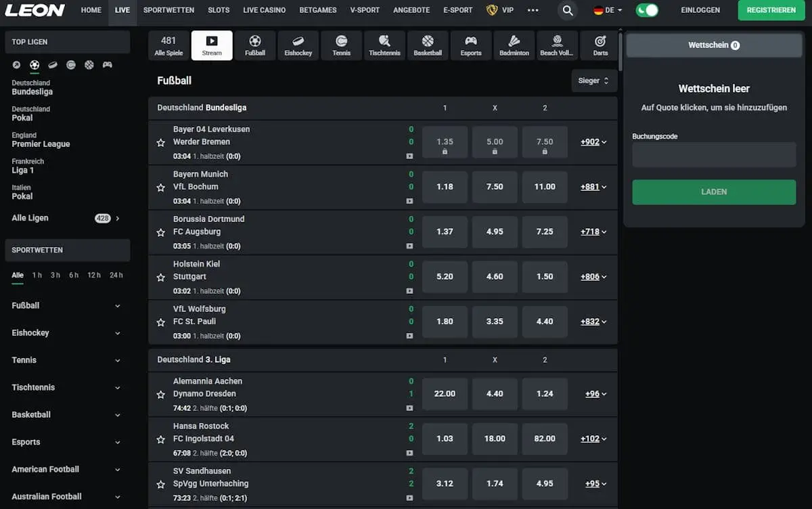Select the gamepad icon under Top Ligen
This screenshot has width=812, height=509.
pos(108,65)
